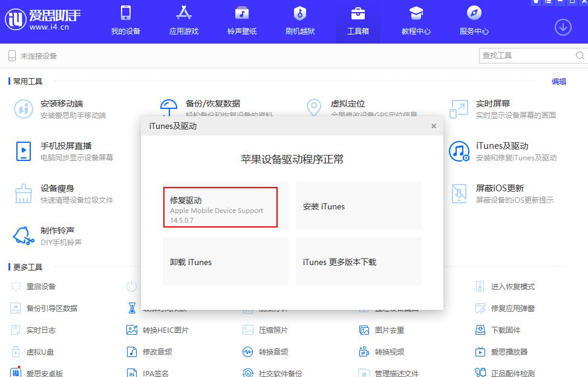Open 爱思播放器 tool
Screen dimensions: 588x377
coord(501,352)
